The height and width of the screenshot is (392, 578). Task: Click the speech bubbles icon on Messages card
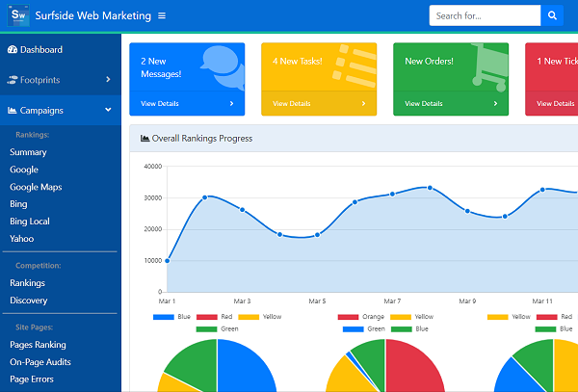click(x=223, y=67)
